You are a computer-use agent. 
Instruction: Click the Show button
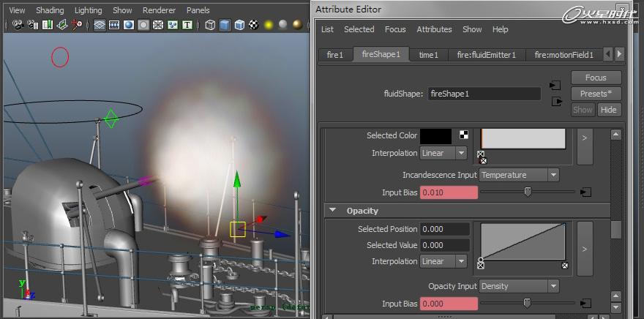583,110
